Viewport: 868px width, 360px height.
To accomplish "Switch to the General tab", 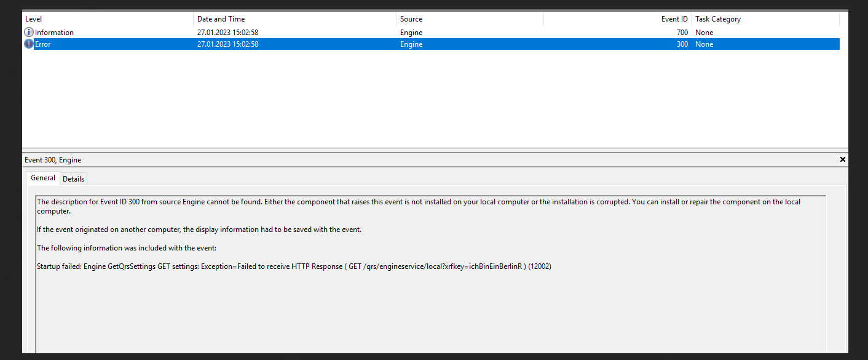I will click(x=42, y=178).
